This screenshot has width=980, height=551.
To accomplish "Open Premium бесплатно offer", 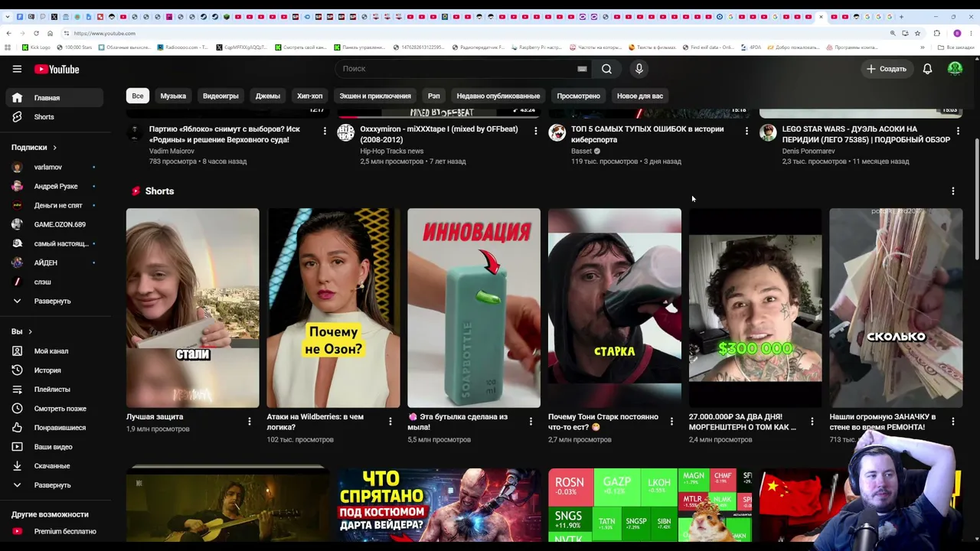I will click(x=53, y=531).
